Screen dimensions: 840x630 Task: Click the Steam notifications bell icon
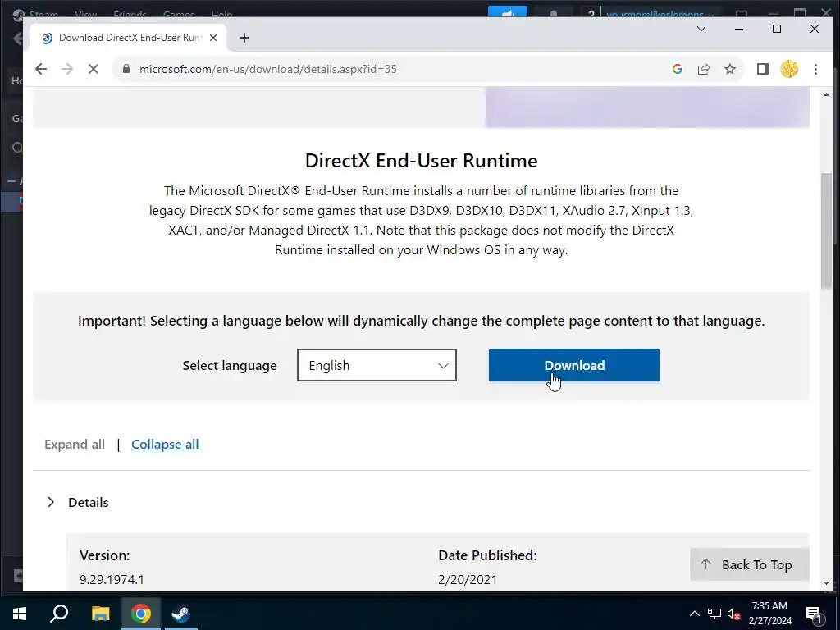pos(554,13)
